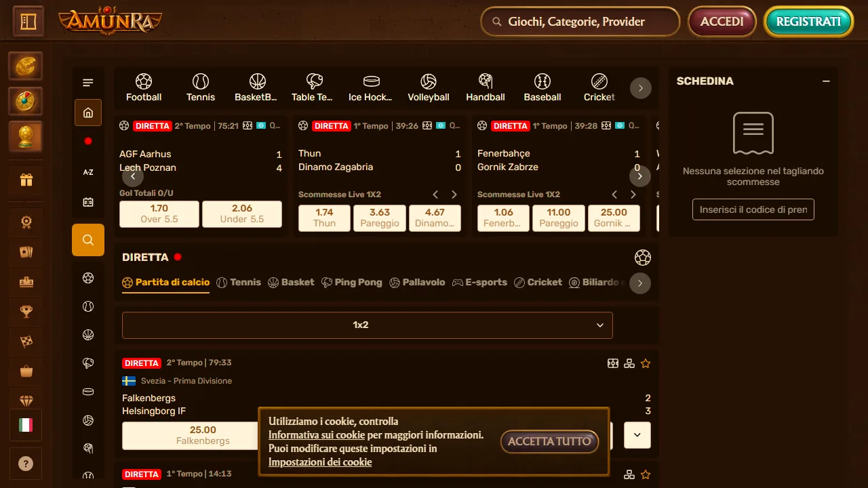This screenshot has width=868, height=488.
Task: Click the booking code input field
Action: tap(753, 209)
